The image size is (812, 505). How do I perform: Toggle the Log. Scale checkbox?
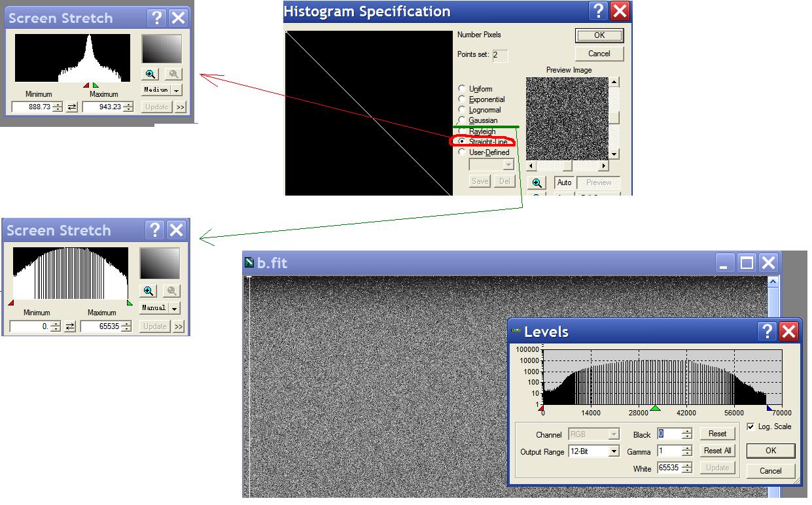tap(750, 427)
